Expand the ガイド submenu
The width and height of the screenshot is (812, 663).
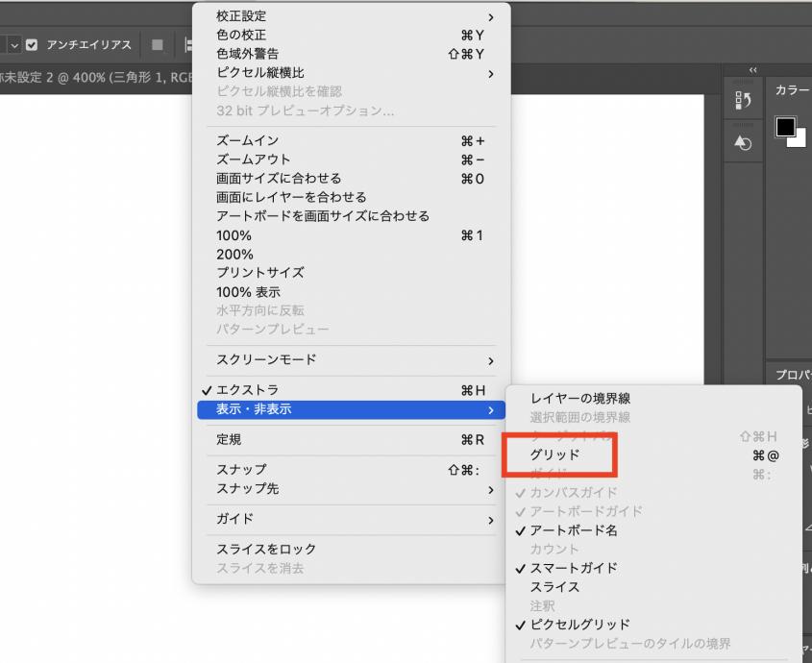[351, 519]
